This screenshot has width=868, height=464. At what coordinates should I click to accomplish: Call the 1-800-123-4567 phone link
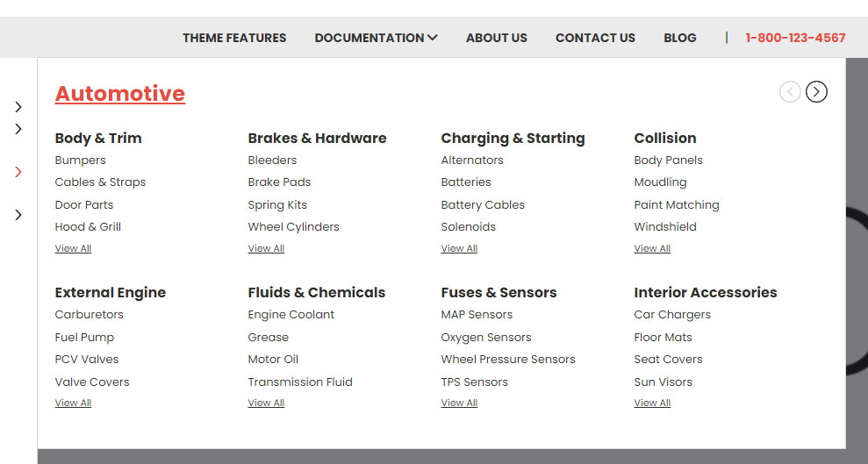tap(795, 38)
